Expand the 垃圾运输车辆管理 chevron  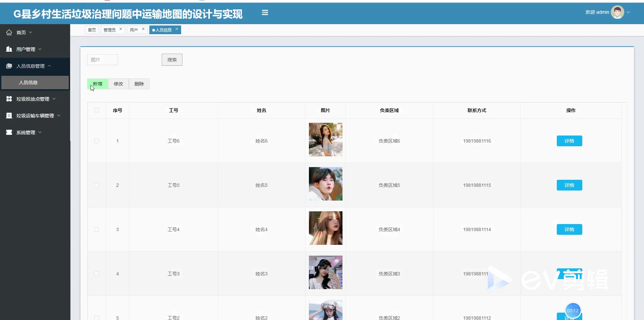click(59, 116)
